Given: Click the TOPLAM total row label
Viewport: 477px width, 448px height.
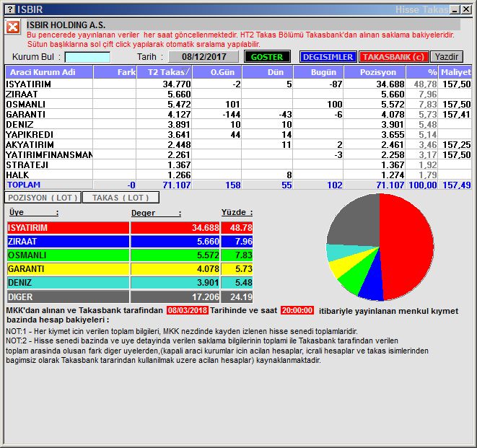Looking at the screenshot, I should [24, 185].
